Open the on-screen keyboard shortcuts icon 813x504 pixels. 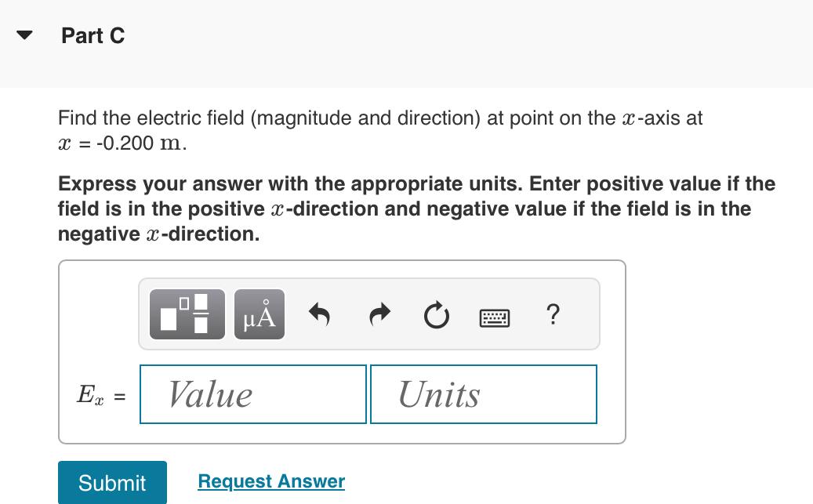point(495,317)
